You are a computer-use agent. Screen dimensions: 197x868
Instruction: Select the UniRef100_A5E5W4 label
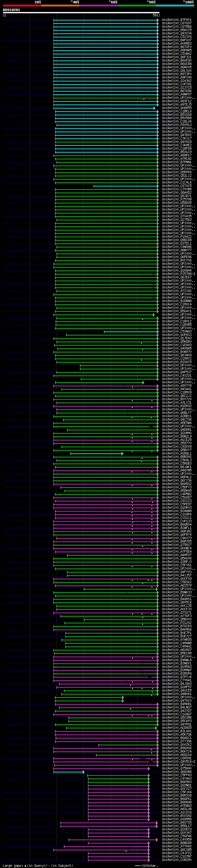pyautogui.click(x=176, y=423)
